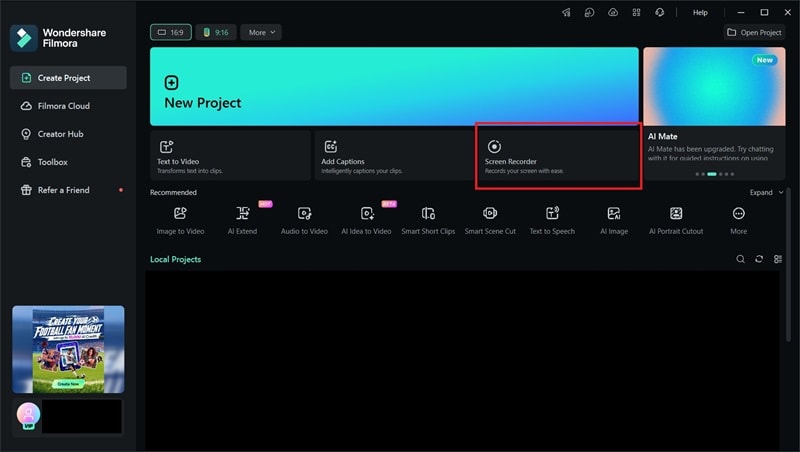Open Add Captions tool
800x452 pixels.
pyautogui.click(x=394, y=156)
